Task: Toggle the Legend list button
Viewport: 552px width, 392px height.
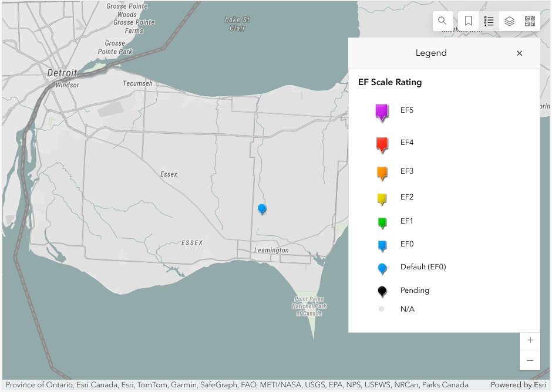Action: coord(489,21)
